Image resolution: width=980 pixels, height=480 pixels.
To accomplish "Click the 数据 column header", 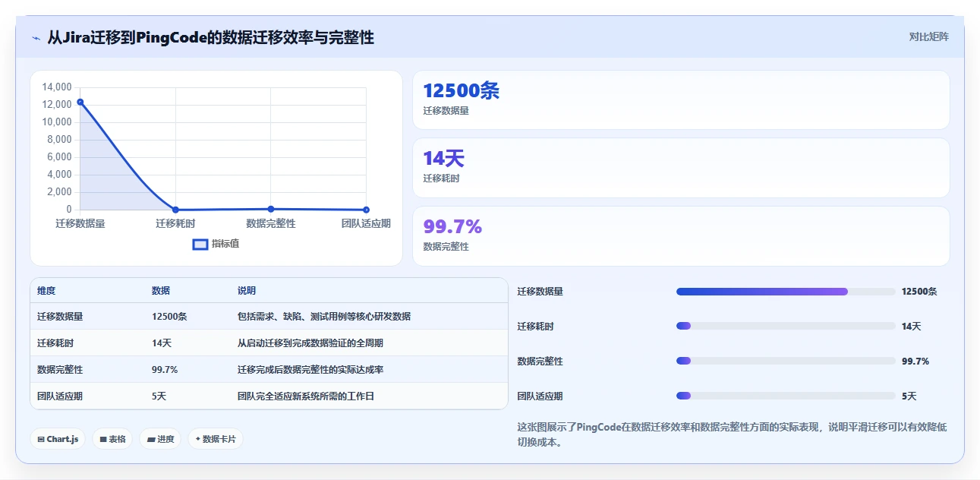I will 161,291.
